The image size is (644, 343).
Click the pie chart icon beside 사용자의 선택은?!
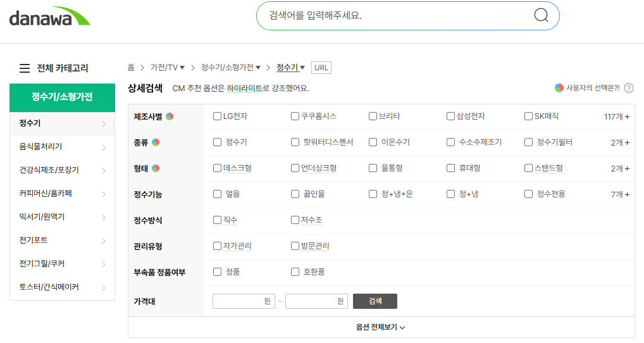(x=559, y=88)
